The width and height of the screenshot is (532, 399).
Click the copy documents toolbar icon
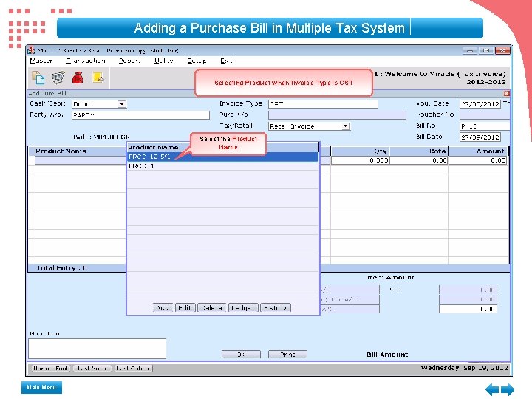(38, 78)
